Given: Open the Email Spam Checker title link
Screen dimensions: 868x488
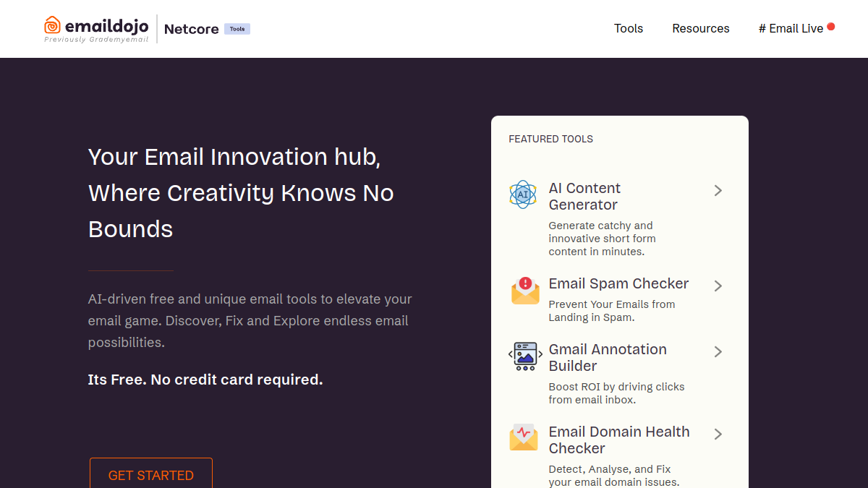Looking at the screenshot, I should click(618, 283).
